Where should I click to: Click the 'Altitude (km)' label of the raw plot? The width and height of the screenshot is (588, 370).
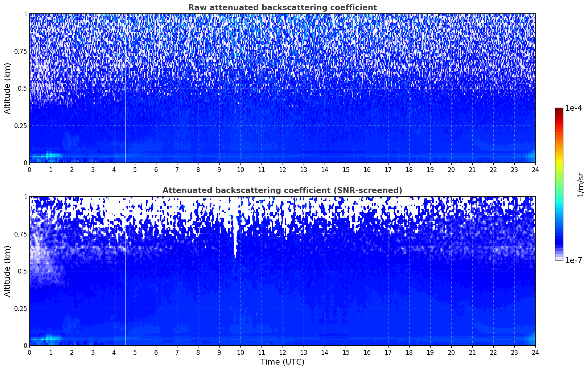tap(8, 88)
